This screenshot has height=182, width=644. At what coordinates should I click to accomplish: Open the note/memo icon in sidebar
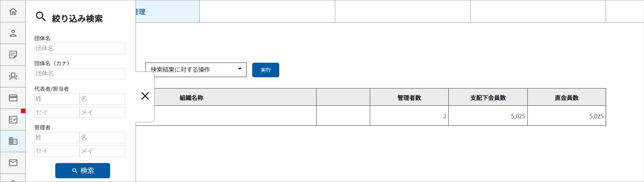pyautogui.click(x=13, y=55)
